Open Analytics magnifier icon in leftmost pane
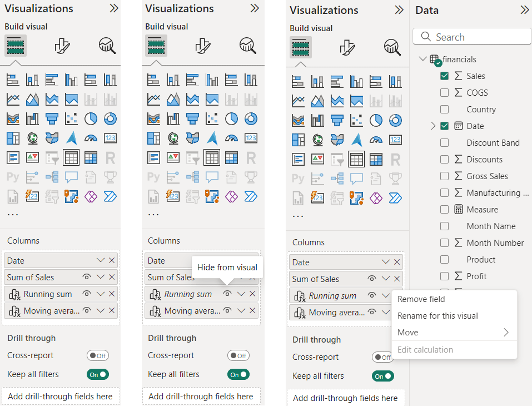The image size is (532, 406). click(x=107, y=46)
